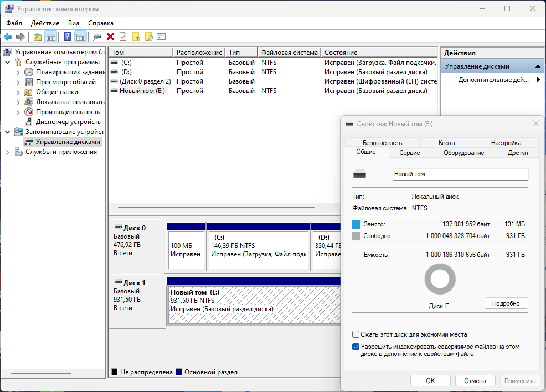Toggle the show/hide console tree toolbar button
Image resolution: width=546 pixels, height=392 pixels.
point(50,37)
